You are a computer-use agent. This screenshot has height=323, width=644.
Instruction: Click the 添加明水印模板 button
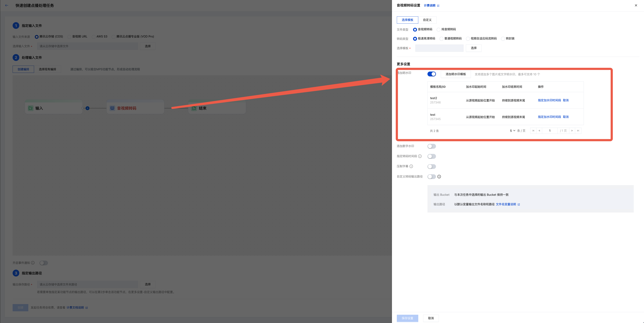tap(455, 74)
